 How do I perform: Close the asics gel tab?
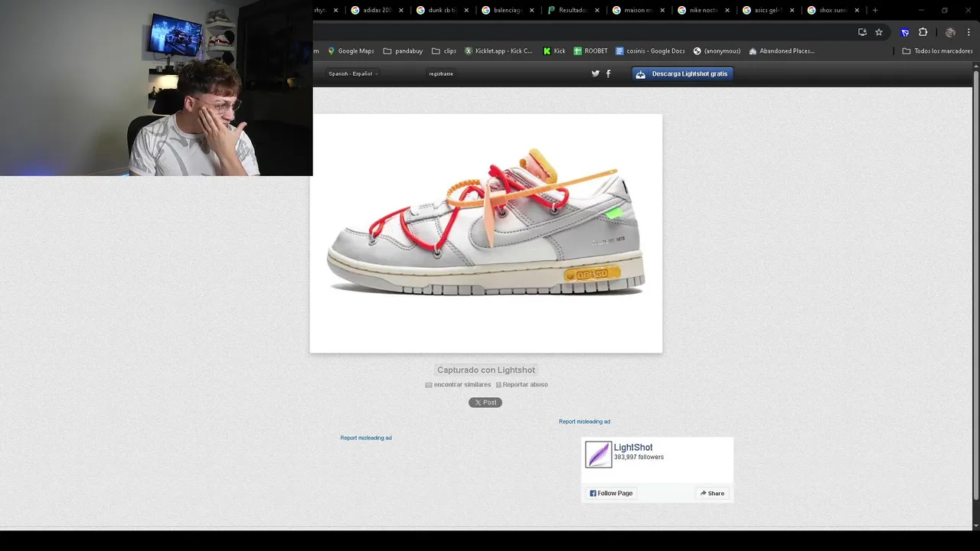[x=792, y=10]
